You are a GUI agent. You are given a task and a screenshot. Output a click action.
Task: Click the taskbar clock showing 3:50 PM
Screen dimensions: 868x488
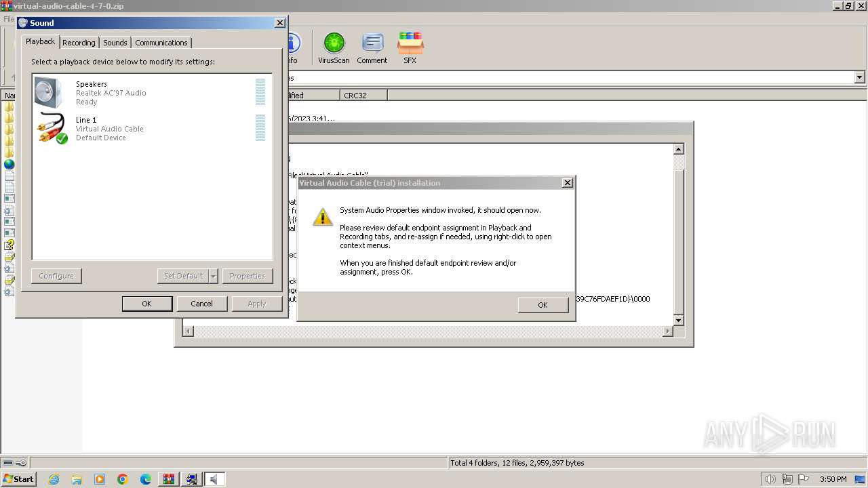(833, 479)
